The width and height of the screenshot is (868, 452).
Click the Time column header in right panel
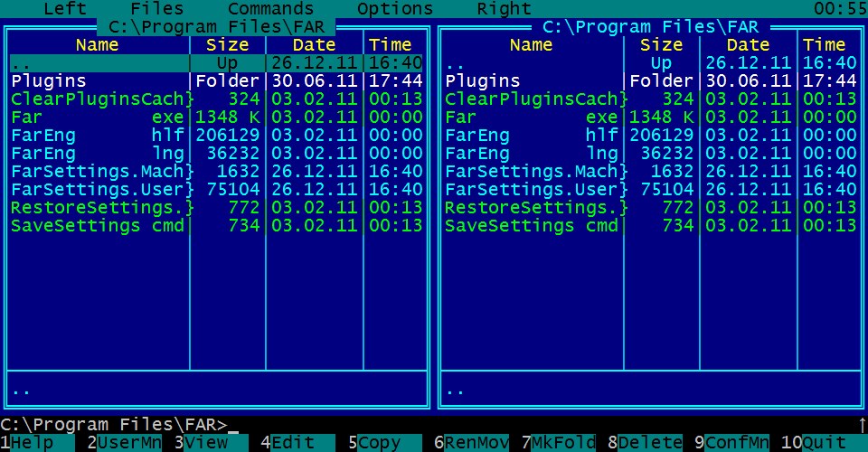tap(825, 45)
